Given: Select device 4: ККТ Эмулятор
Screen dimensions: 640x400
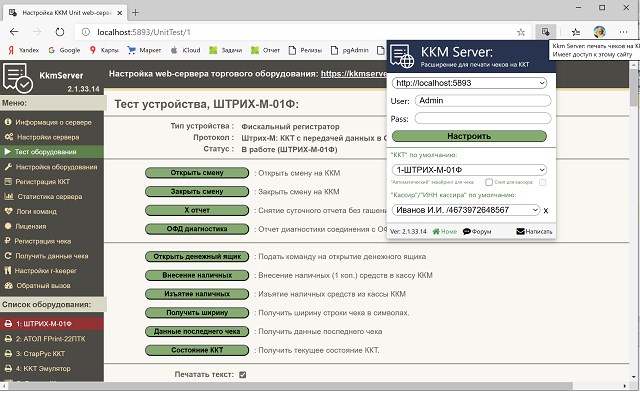Looking at the screenshot, I should (x=52, y=369).
